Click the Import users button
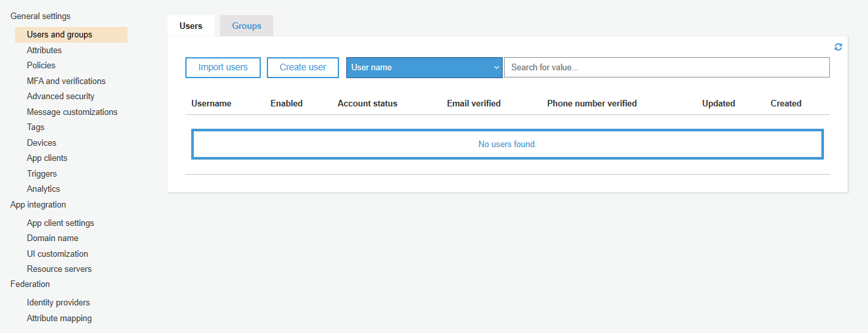The height and width of the screenshot is (333, 868). point(223,67)
